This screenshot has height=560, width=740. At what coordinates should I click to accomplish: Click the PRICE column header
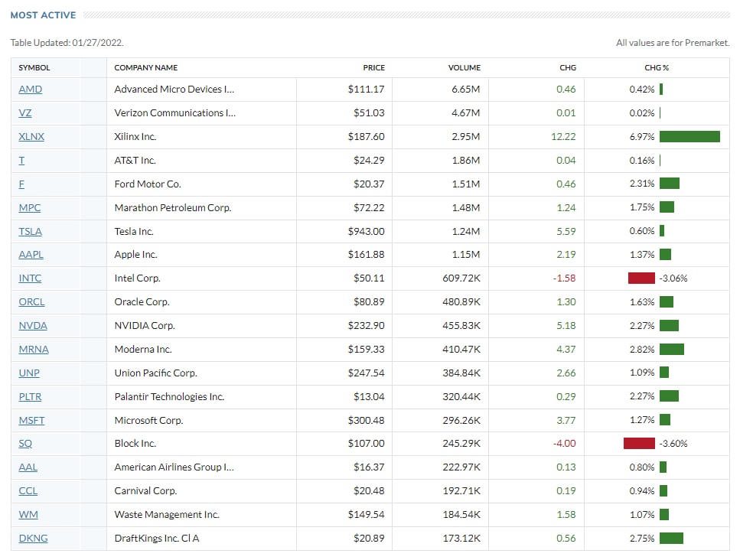point(373,67)
